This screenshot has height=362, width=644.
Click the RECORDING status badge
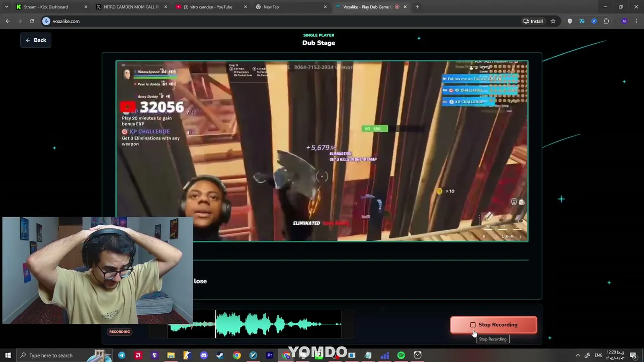tap(119, 332)
